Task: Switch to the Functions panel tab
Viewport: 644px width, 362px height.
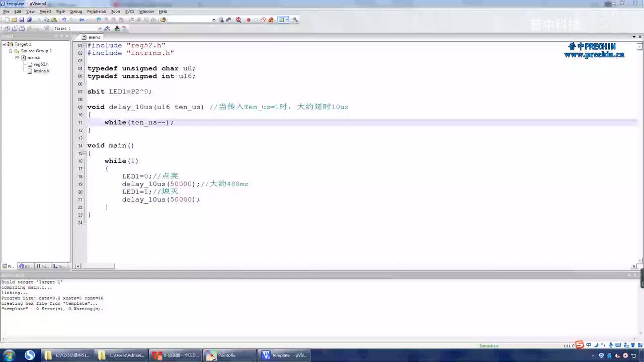Action: 42,266
